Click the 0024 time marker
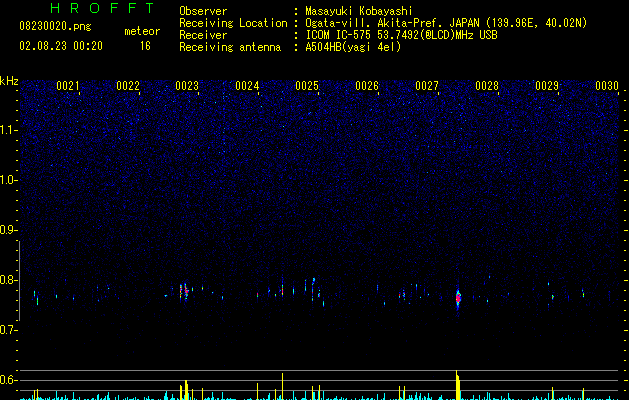 (x=247, y=86)
